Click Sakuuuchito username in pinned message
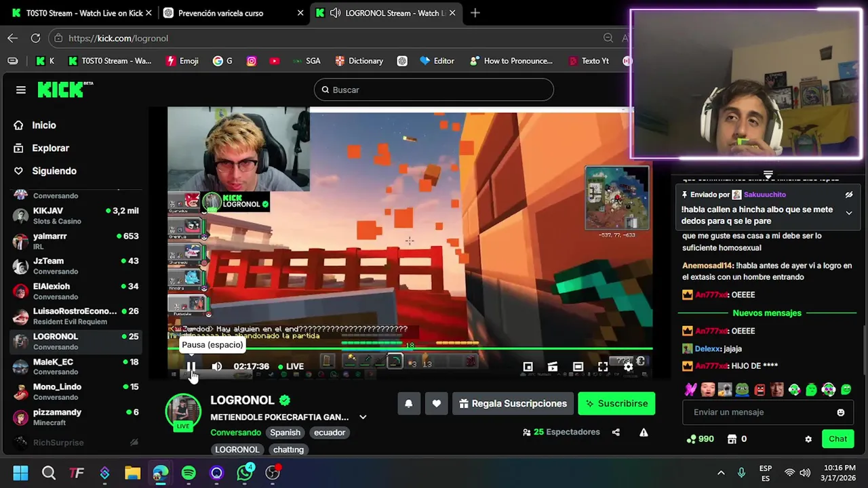The width and height of the screenshot is (868, 488). (x=764, y=195)
